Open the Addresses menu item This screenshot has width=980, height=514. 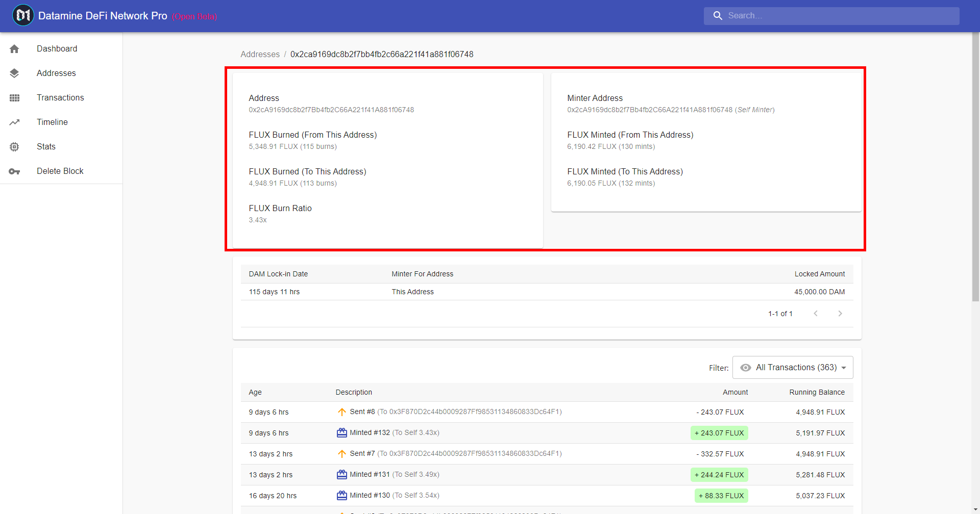61,73
